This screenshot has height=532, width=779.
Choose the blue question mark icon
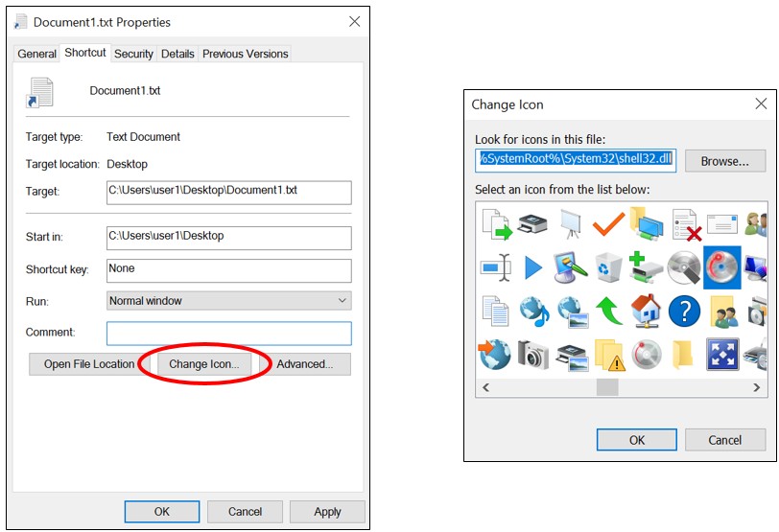684,312
